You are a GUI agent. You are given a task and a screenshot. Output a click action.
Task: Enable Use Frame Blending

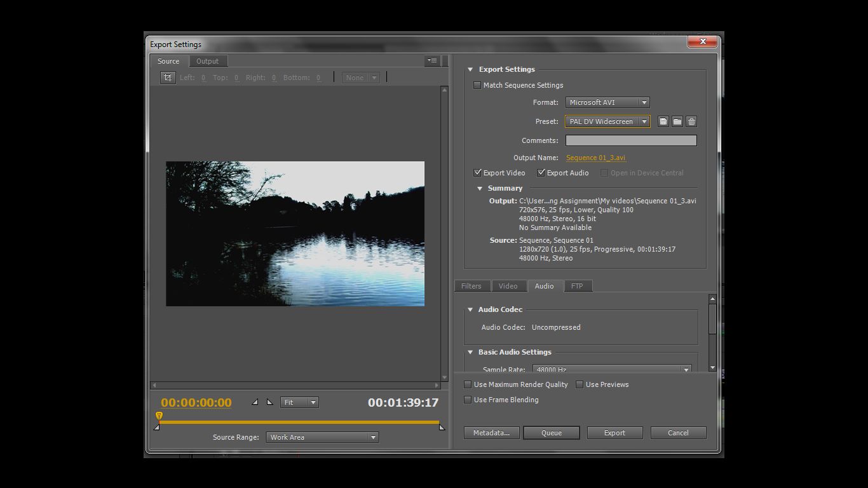[x=468, y=400]
